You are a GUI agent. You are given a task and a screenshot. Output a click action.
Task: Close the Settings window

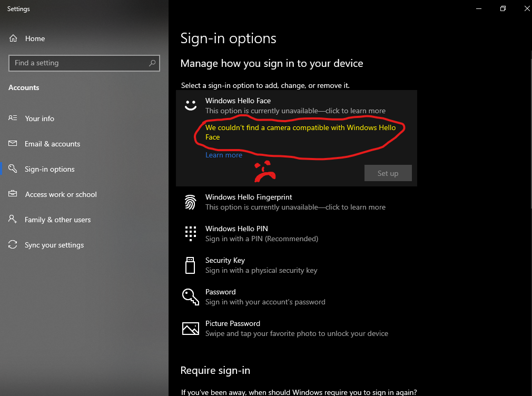527,8
